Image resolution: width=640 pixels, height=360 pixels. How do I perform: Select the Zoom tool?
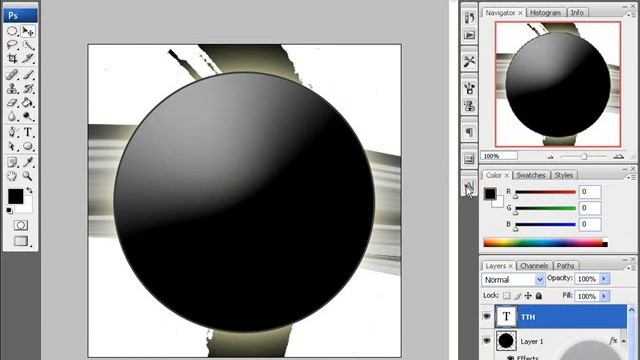coord(28,176)
